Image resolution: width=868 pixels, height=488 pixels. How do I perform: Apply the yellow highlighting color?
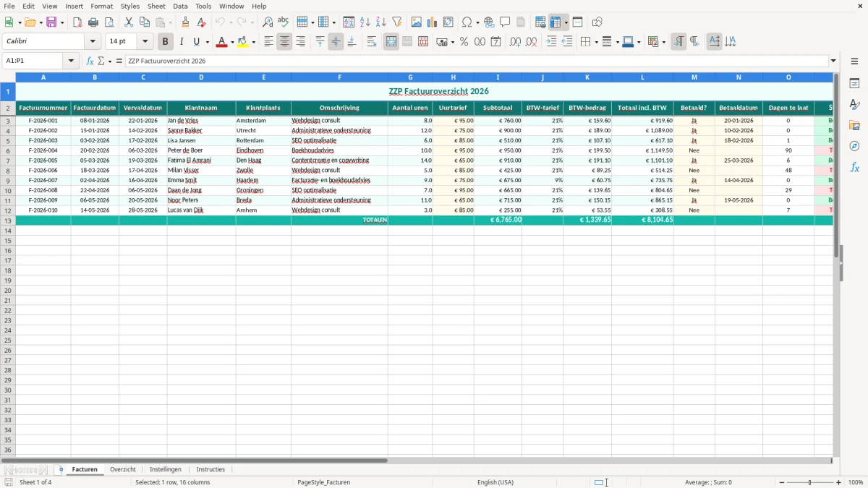(243, 42)
